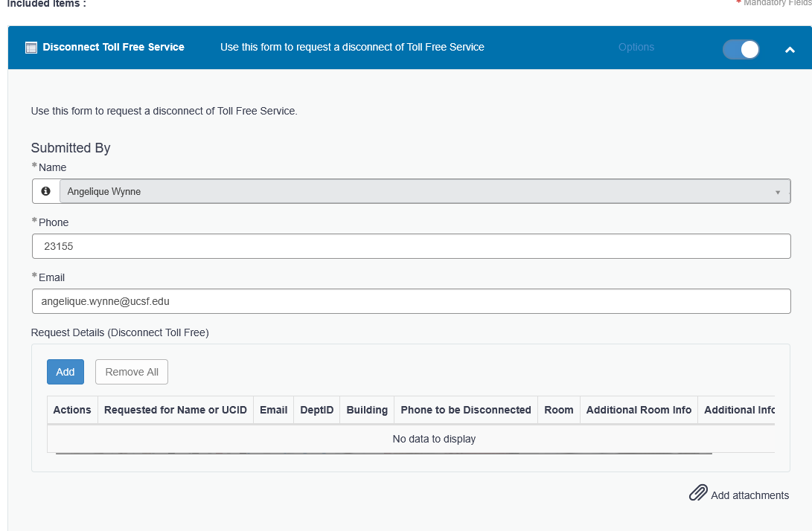Click the form icon beside Disconnect Toll Free Service
Screen dimensions: 812x531
31,48
